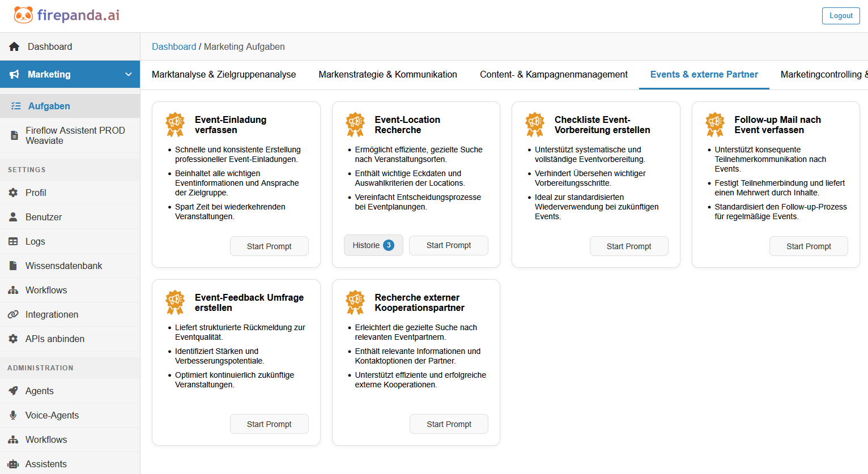The width and height of the screenshot is (868, 474).
Task: Switch to Marktanalyse & Zielgruppenanalyse tab
Action: (224, 74)
